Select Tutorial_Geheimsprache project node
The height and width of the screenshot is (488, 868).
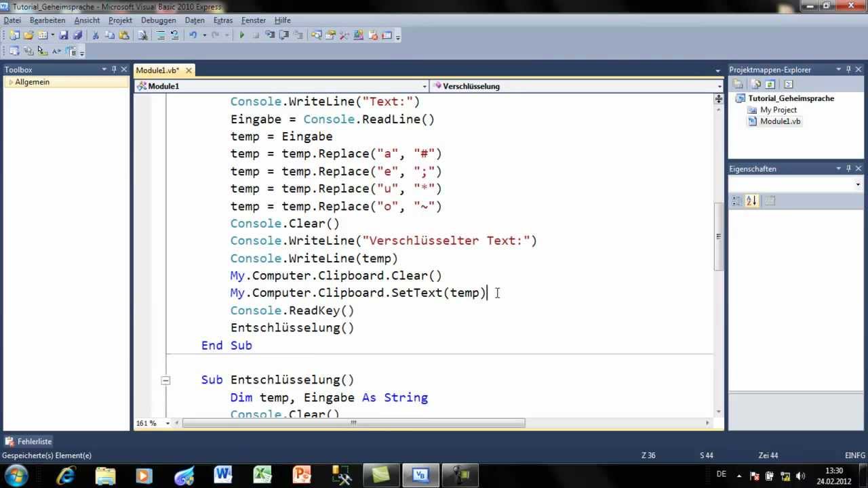pyautogui.click(x=791, y=98)
